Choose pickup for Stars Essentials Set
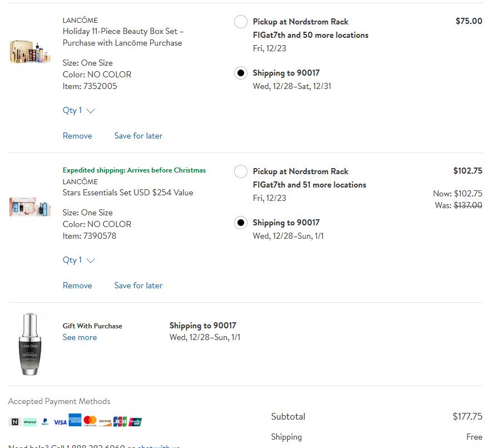The image size is (495, 448). [241, 171]
